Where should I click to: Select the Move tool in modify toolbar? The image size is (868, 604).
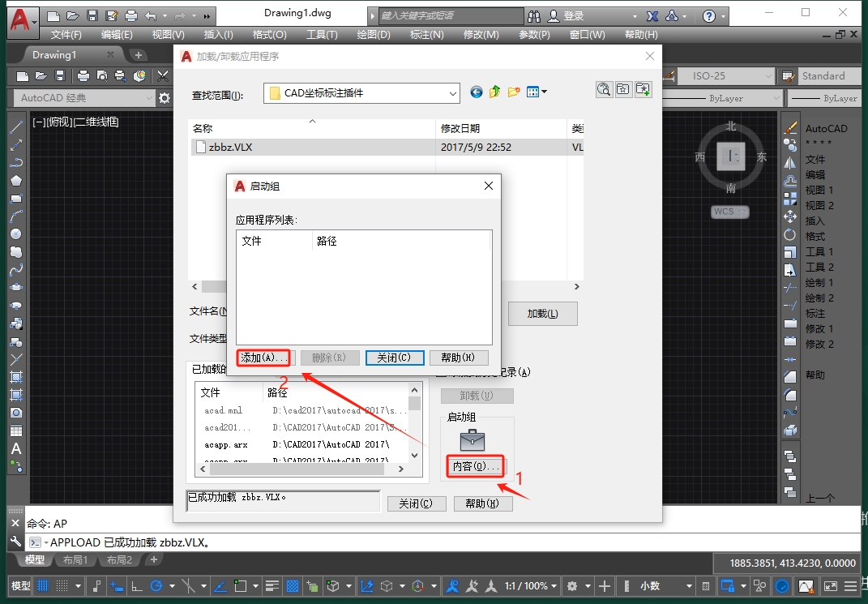[790, 216]
